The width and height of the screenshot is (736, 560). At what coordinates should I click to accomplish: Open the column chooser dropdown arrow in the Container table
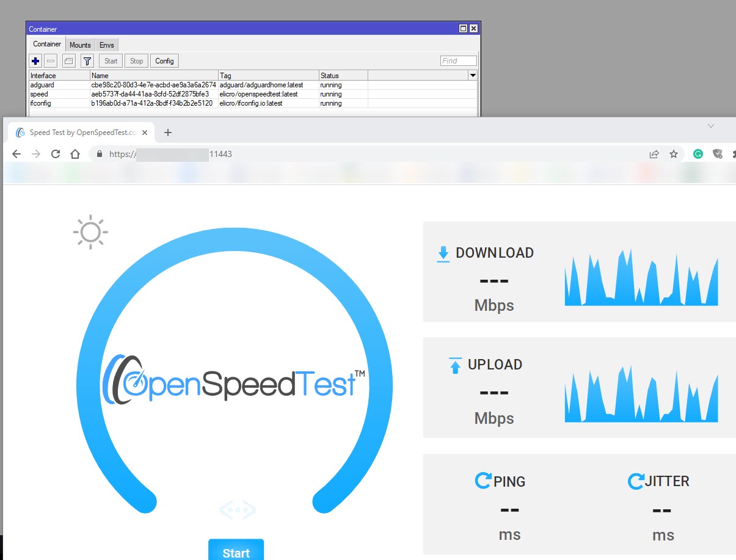[x=472, y=75]
